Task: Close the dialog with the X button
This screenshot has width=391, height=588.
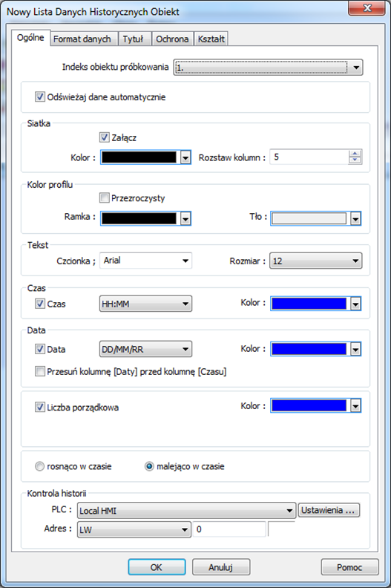Action: pos(367,8)
